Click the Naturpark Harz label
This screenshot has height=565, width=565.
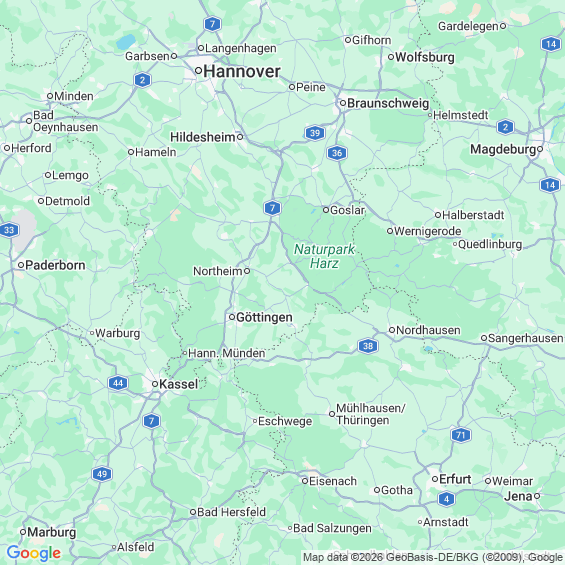[324, 256]
